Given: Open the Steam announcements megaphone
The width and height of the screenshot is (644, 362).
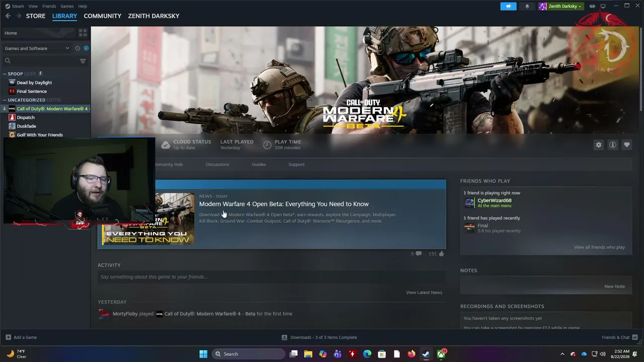Looking at the screenshot, I should 508,6.
